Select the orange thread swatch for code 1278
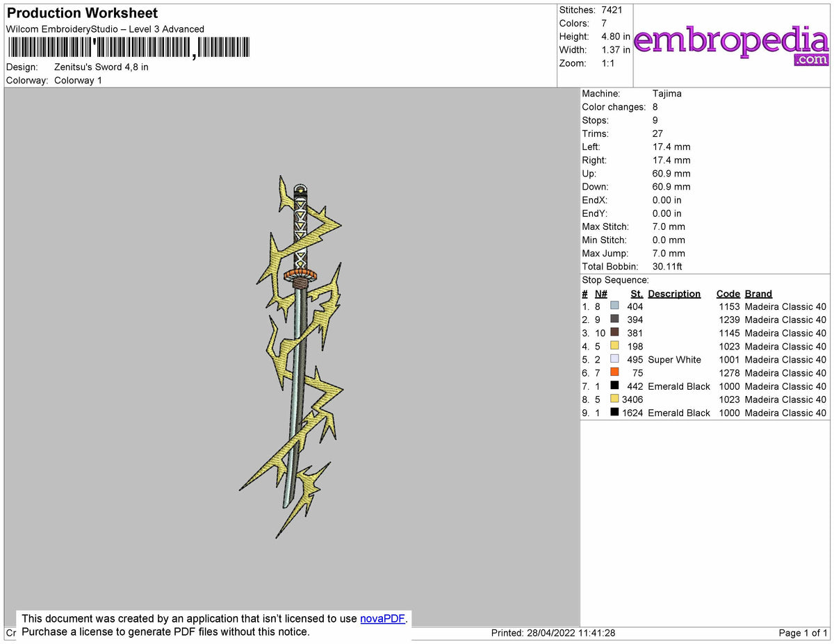This screenshot has height=644, width=834. 614,372
